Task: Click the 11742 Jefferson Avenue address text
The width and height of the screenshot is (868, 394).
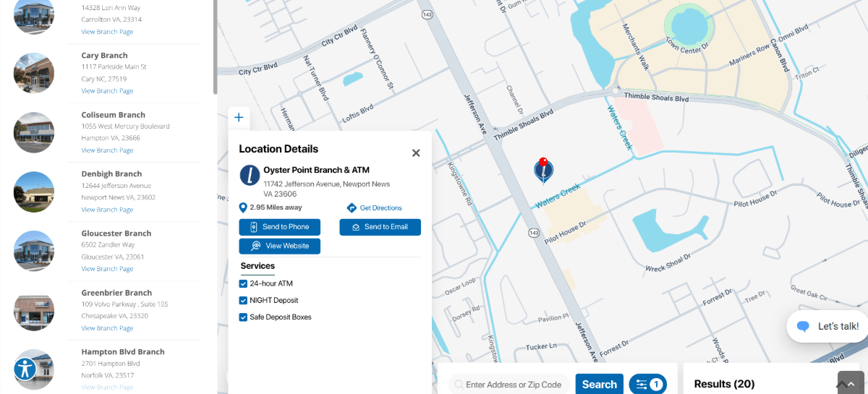Action: 326,189
